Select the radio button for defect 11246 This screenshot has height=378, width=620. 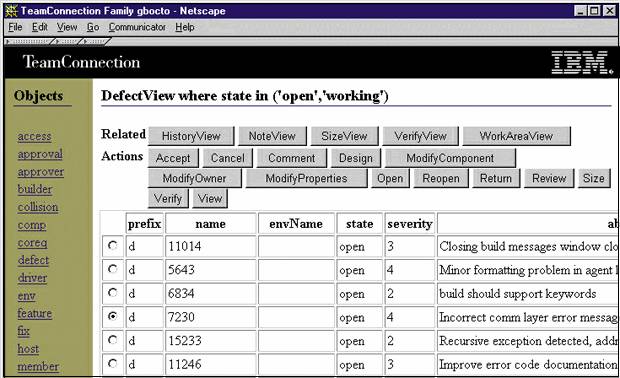113,363
